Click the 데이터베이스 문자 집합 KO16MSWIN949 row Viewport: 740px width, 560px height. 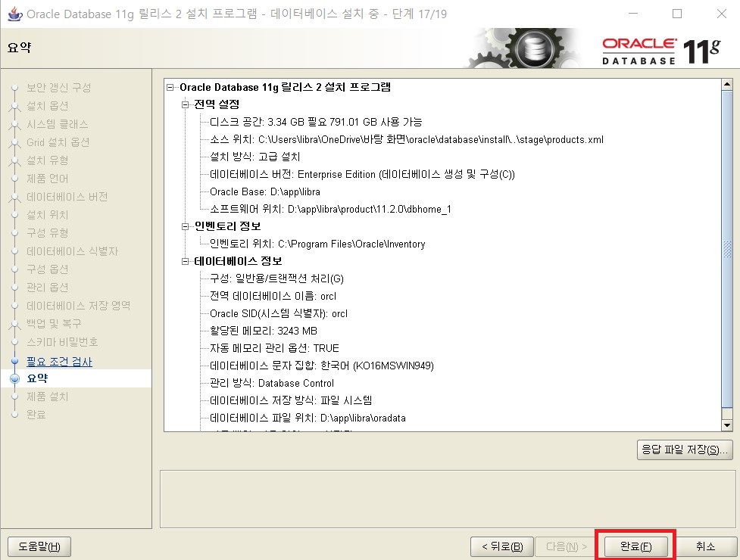(322, 366)
